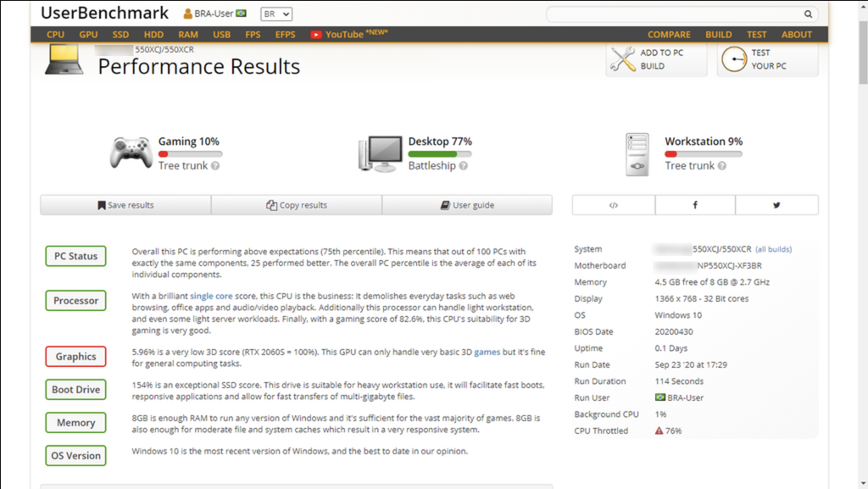Click the Workstation tower icon
This screenshot has width=868, height=489.
[x=637, y=154]
